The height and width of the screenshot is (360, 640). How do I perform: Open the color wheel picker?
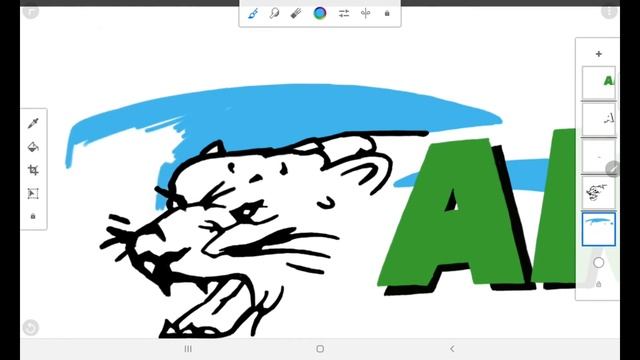(x=320, y=13)
